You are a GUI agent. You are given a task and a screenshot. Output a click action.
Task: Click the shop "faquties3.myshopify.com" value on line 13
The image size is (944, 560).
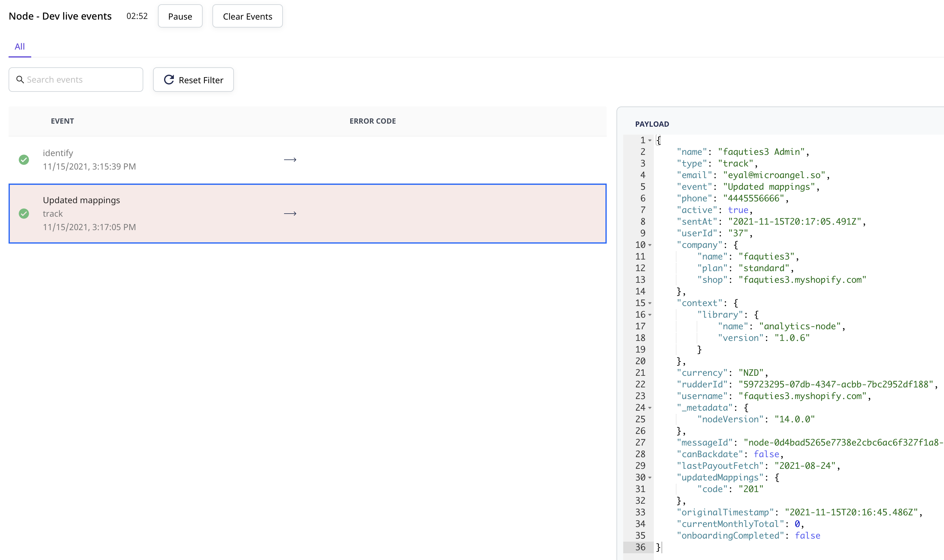click(x=803, y=280)
